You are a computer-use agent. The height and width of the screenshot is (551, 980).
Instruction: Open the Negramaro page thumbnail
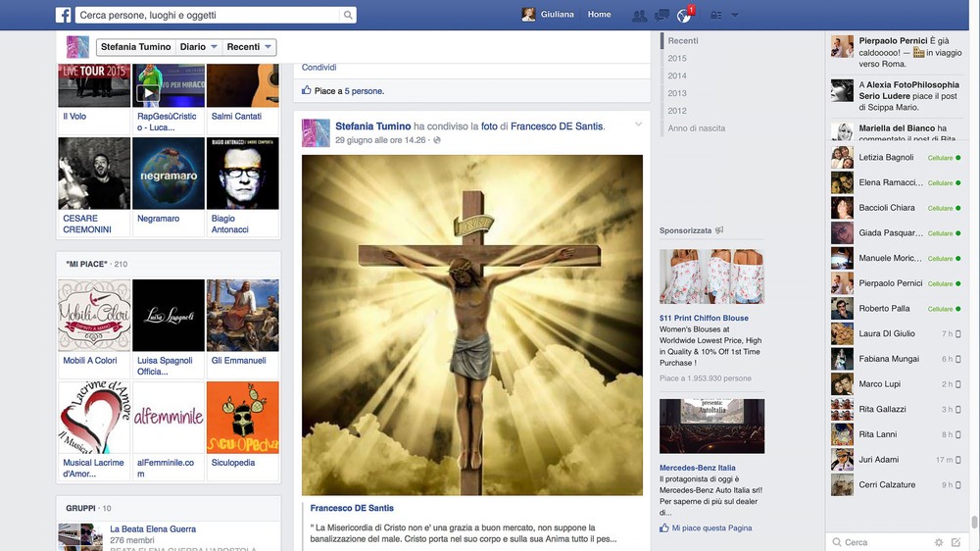pos(169,174)
